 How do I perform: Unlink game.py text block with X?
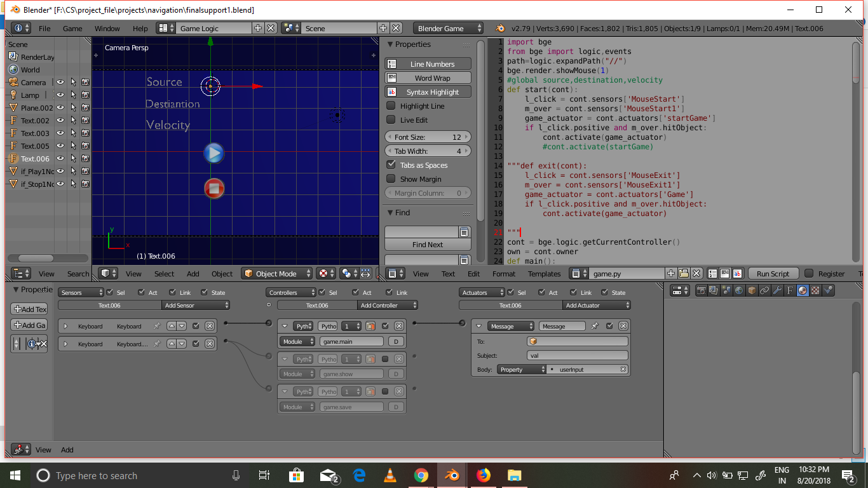coord(696,274)
